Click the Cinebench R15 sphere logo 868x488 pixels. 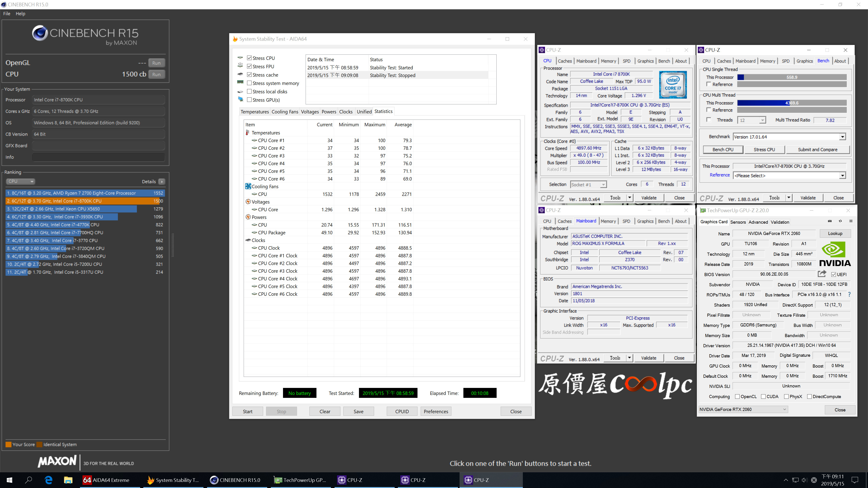click(x=40, y=33)
